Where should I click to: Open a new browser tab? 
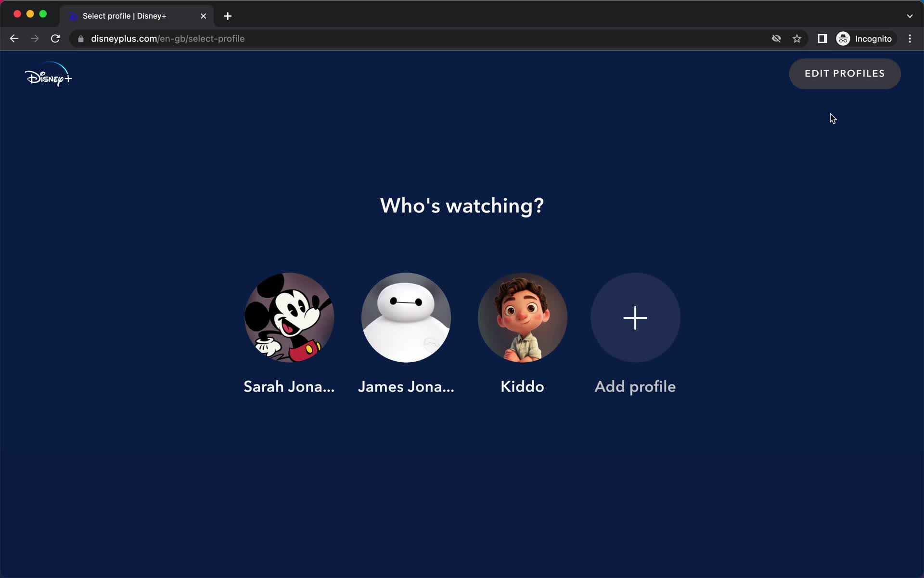(228, 16)
